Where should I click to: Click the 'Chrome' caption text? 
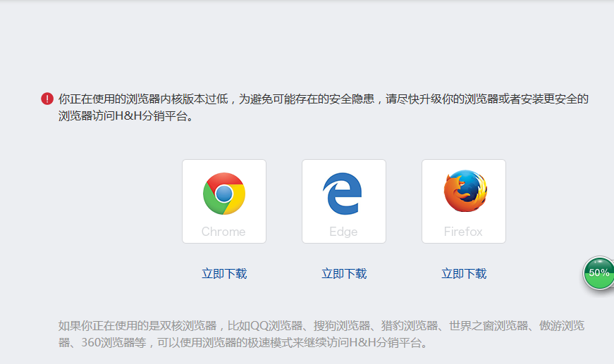point(223,232)
